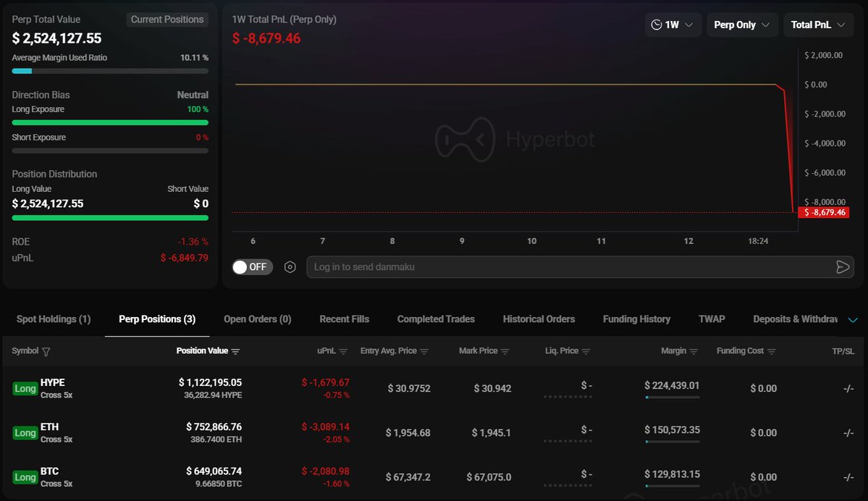The height and width of the screenshot is (501, 868).
Task: Sort by Funding Cost icon
Action: click(771, 352)
